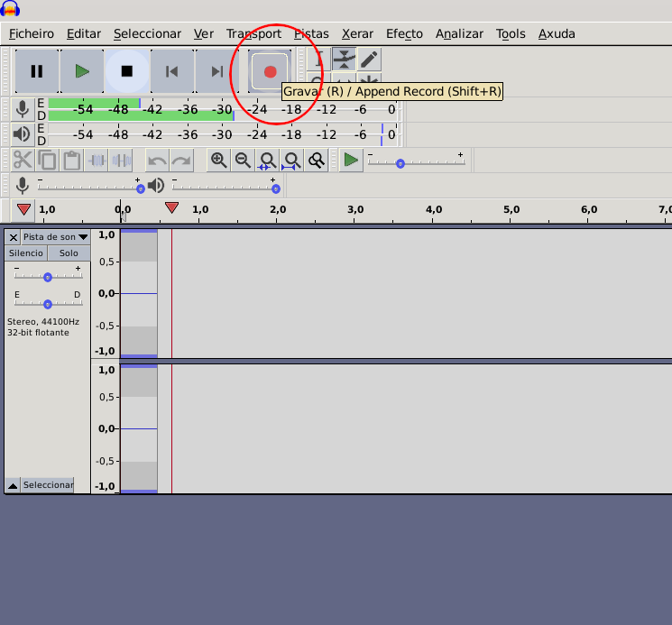This screenshot has width=672, height=625.
Task: Open the Efecto menu
Action: coord(404,34)
